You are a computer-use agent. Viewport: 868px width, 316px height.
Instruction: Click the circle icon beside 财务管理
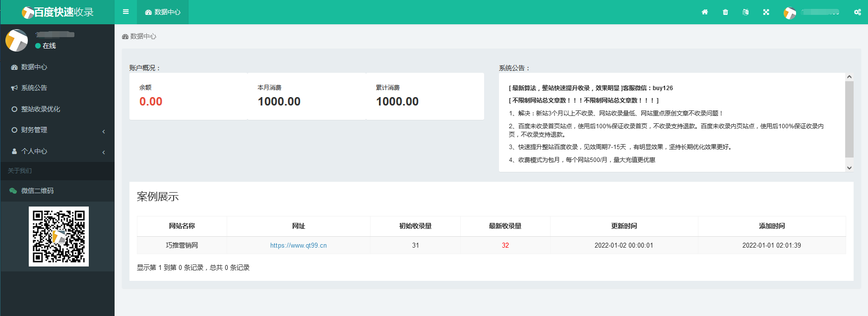tap(14, 130)
